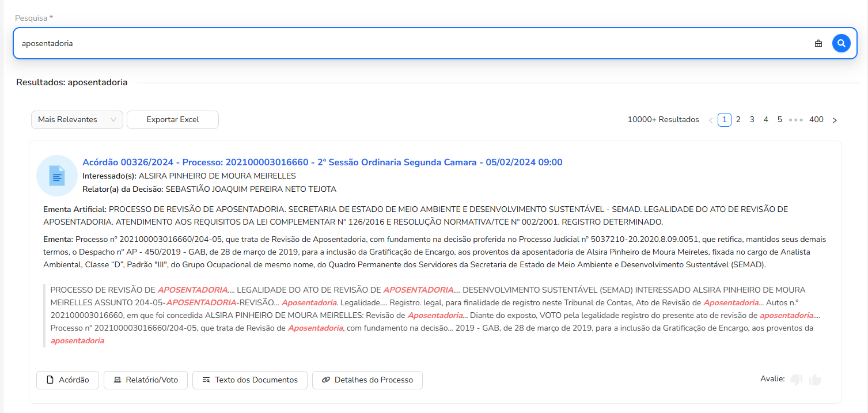Open the Acórdão document button
This screenshot has width=868, height=413.
[x=67, y=380]
